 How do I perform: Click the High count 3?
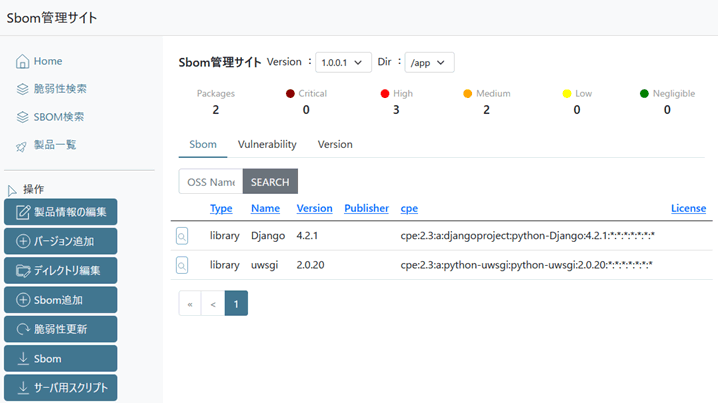(x=396, y=110)
